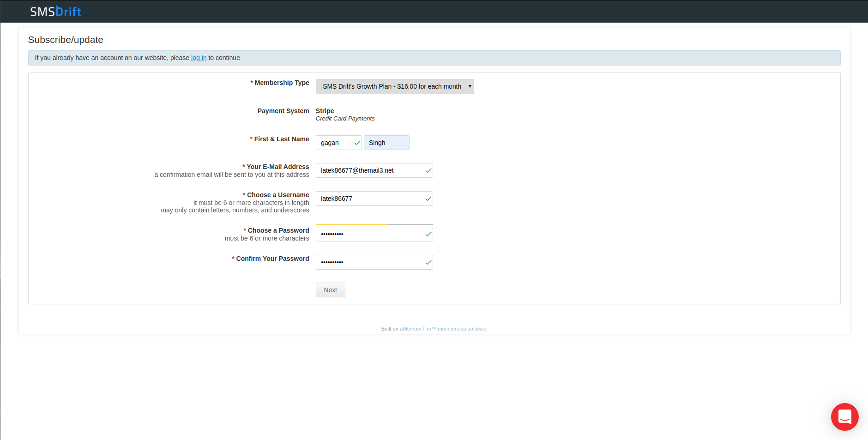Click the Subscribe/update heading
Image resolution: width=868 pixels, height=440 pixels.
click(x=66, y=40)
